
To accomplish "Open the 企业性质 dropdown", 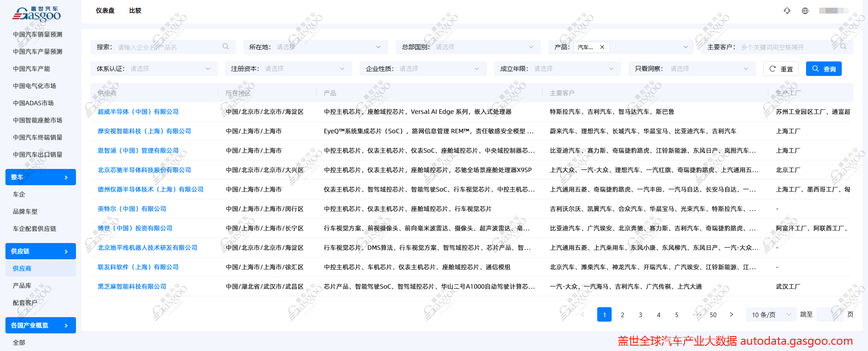I will coord(423,69).
